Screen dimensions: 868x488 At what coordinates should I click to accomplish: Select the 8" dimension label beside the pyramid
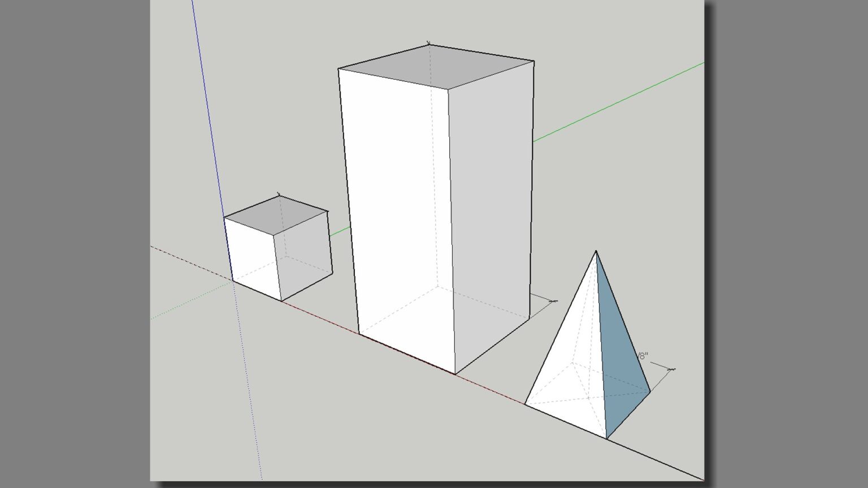pos(643,356)
